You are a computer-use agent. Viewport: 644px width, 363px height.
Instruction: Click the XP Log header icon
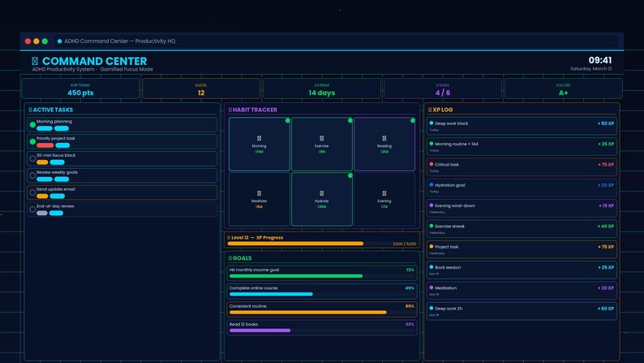click(x=430, y=110)
